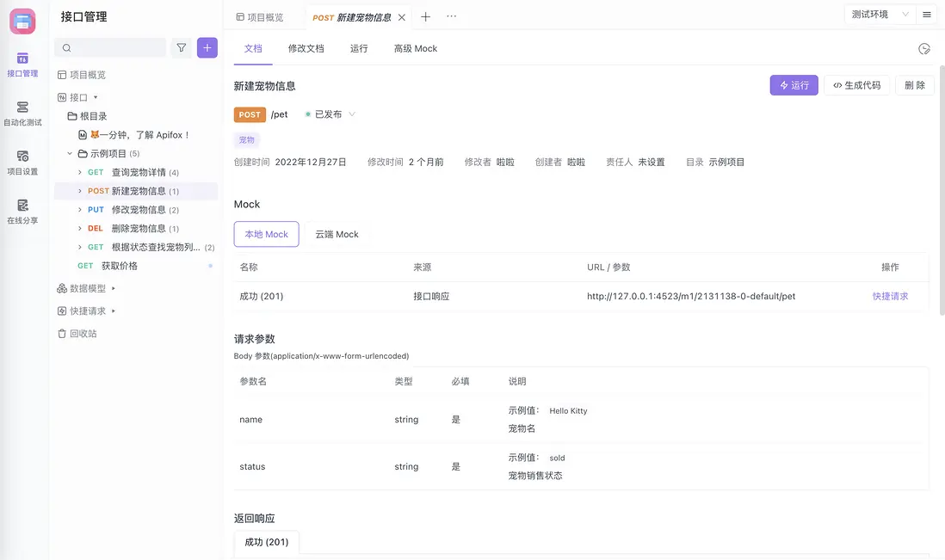Click the history clock icon

coord(923,49)
